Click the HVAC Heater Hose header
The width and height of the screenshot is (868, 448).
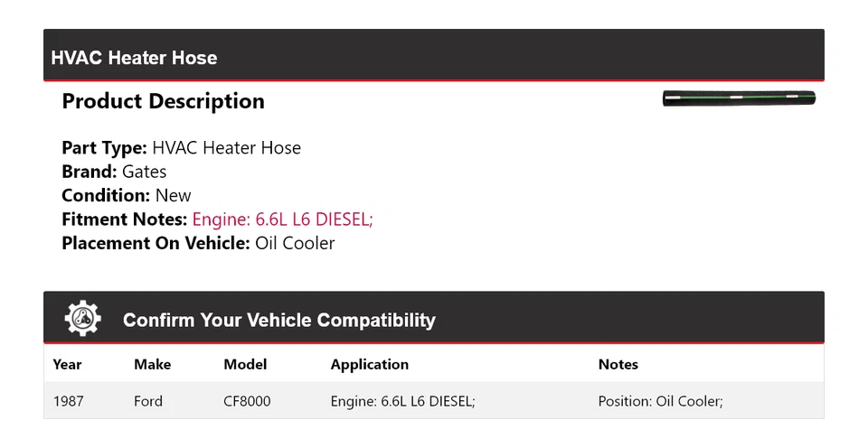pos(134,58)
